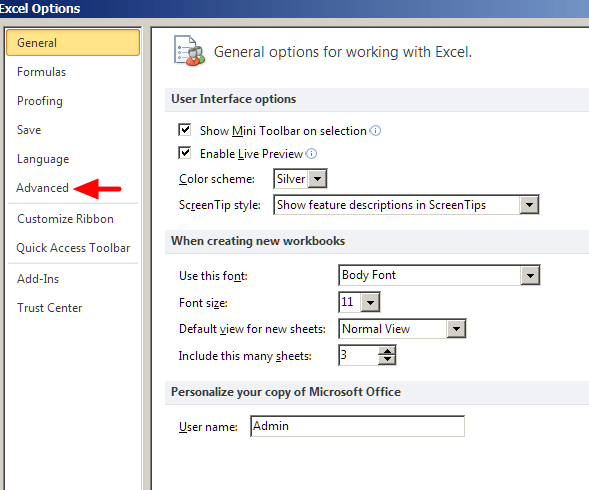
Task: Click the Include this many sheets number field
Action: (359, 355)
